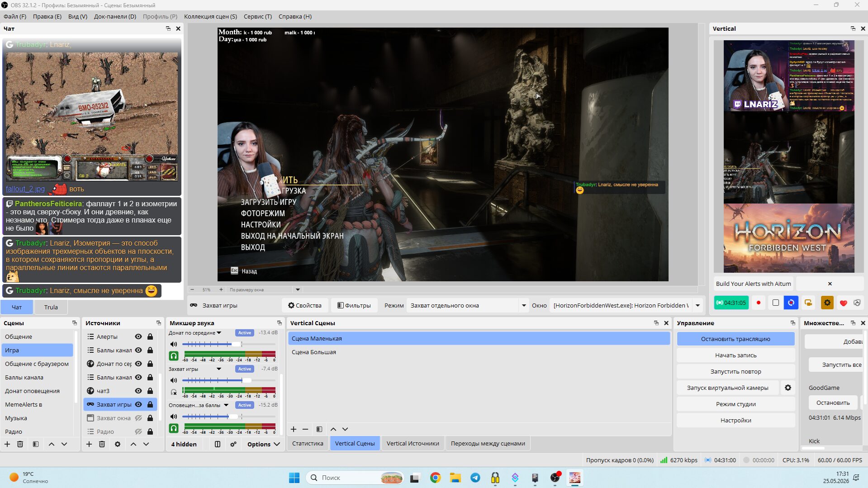This screenshot has height=488, width=868.
Task: Zoom out the preview with the minus icon
Action: pos(192,289)
